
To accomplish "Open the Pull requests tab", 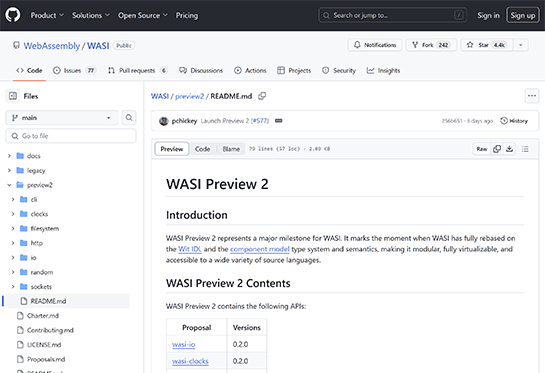I will click(x=138, y=70).
